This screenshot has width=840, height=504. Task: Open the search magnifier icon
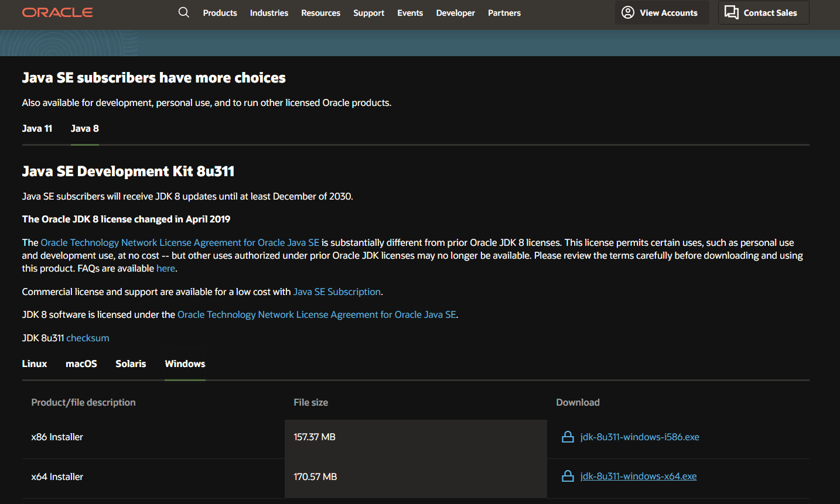184,12
